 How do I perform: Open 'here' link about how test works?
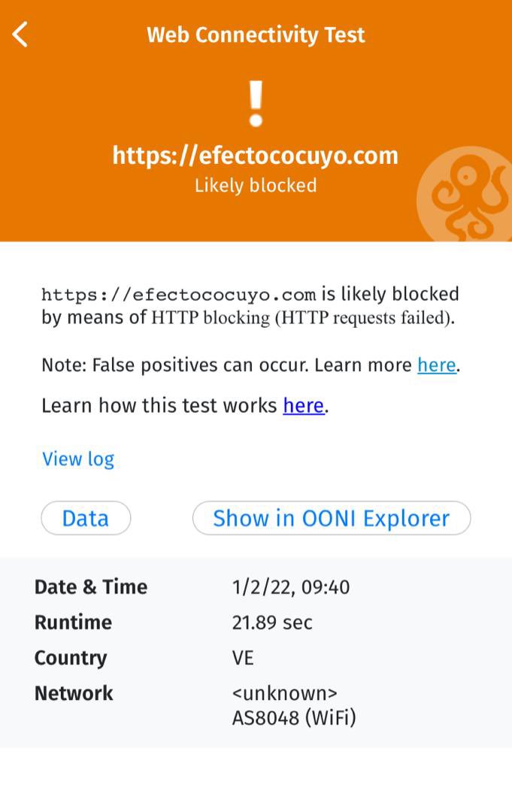pos(304,405)
